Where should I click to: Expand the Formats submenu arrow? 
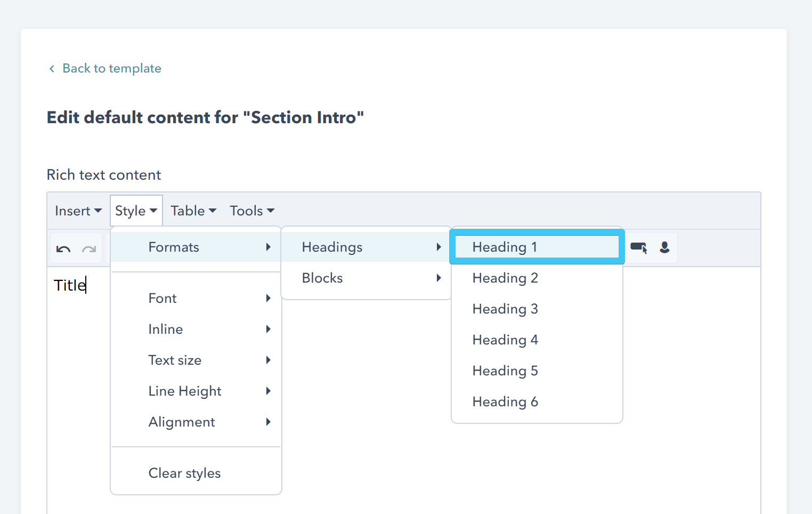[268, 247]
